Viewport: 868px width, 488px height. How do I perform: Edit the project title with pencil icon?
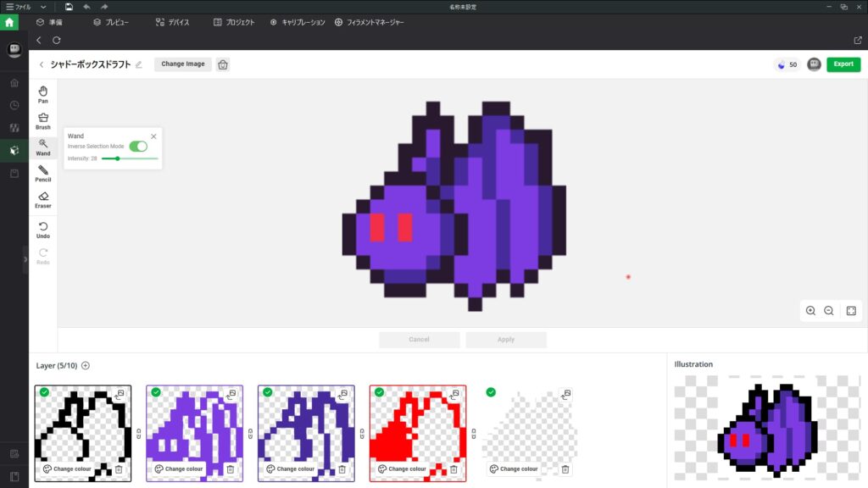click(139, 64)
